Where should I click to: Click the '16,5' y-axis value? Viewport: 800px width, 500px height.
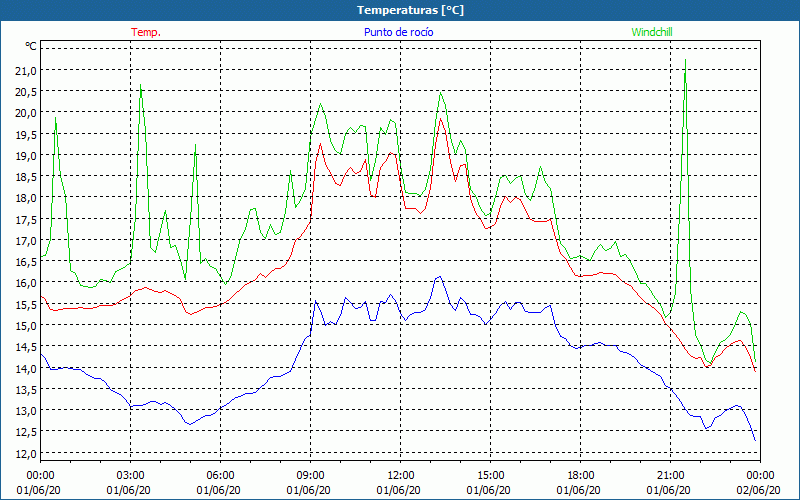click(x=26, y=262)
